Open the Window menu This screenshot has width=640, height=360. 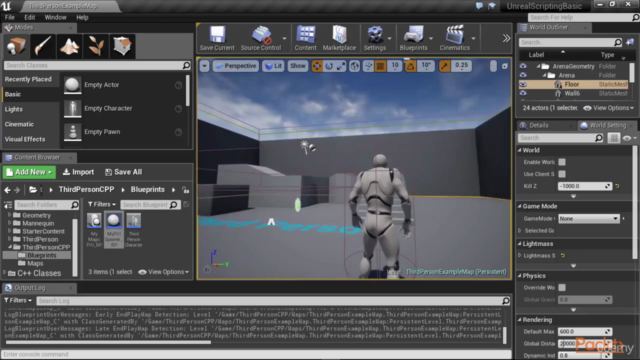pyautogui.click(x=55, y=18)
